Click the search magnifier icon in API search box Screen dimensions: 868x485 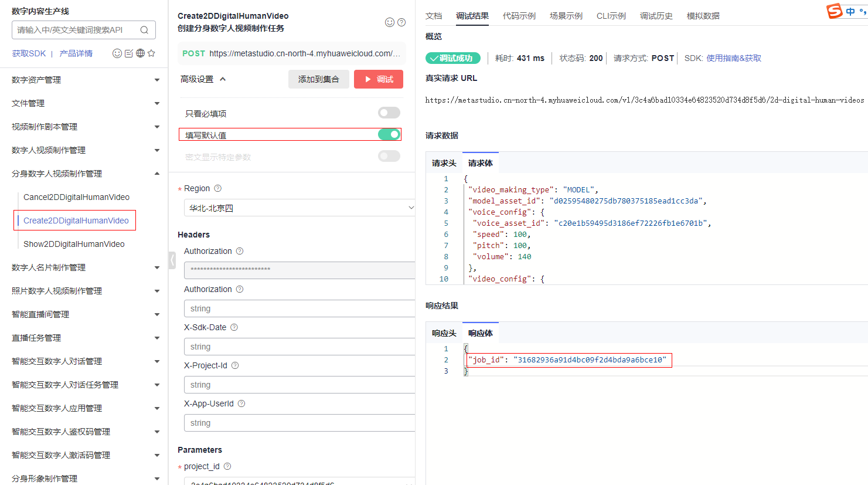(x=144, y=30)
